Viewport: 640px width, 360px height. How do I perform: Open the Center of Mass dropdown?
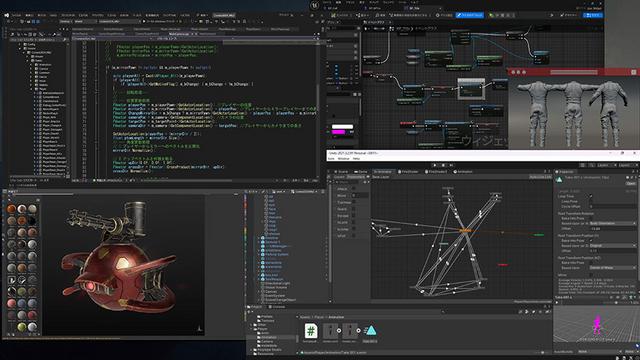tap(613, 267)
